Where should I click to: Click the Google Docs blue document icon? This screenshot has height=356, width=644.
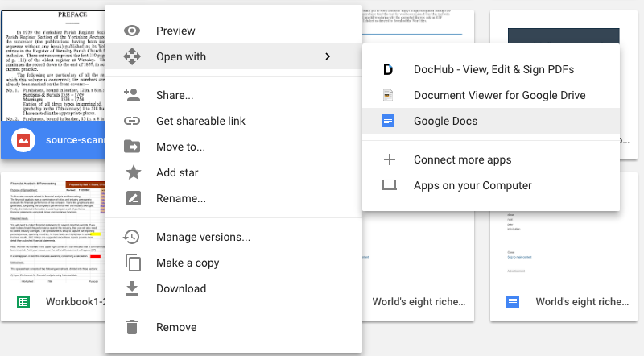(389, 121)
